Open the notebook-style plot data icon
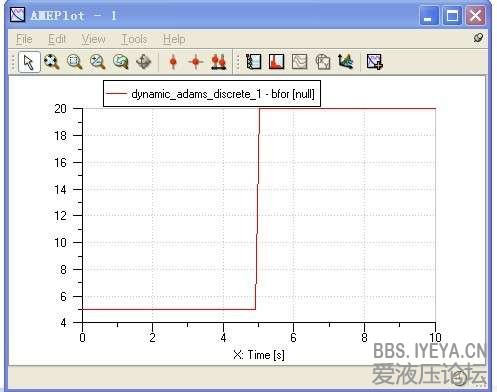The width and height of the screenshot is (497, 392). point(254,62)
